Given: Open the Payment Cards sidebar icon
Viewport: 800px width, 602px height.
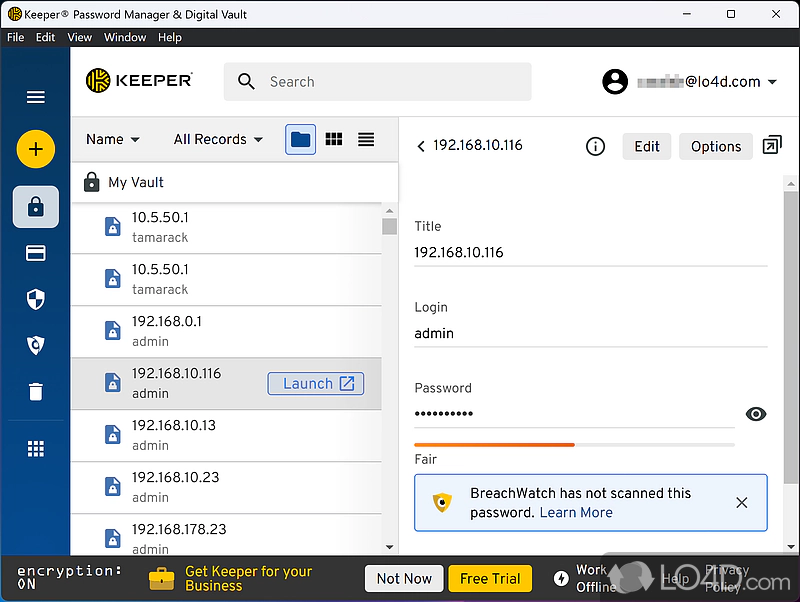Looking at the screenshot, I should pyautogui.click(x=36, y=254).
